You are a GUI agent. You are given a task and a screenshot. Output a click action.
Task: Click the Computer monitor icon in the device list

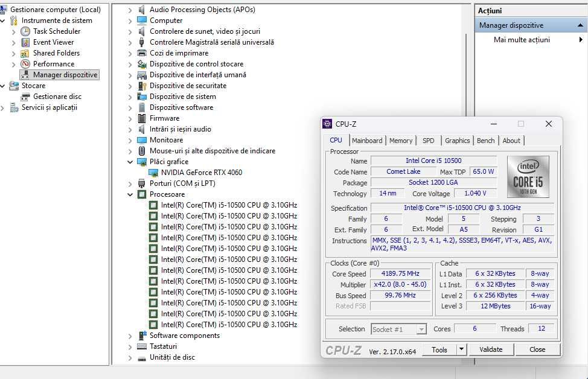pyautogui.click(x=142, y=21)
